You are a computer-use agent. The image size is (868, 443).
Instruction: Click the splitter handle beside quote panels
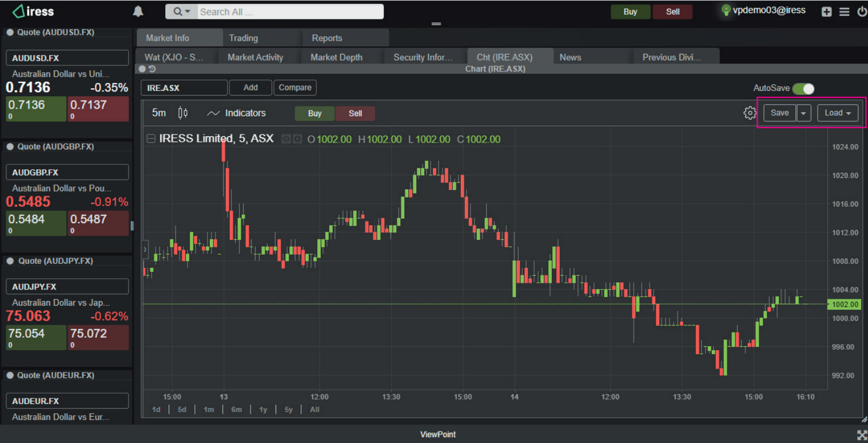[132, 226]
